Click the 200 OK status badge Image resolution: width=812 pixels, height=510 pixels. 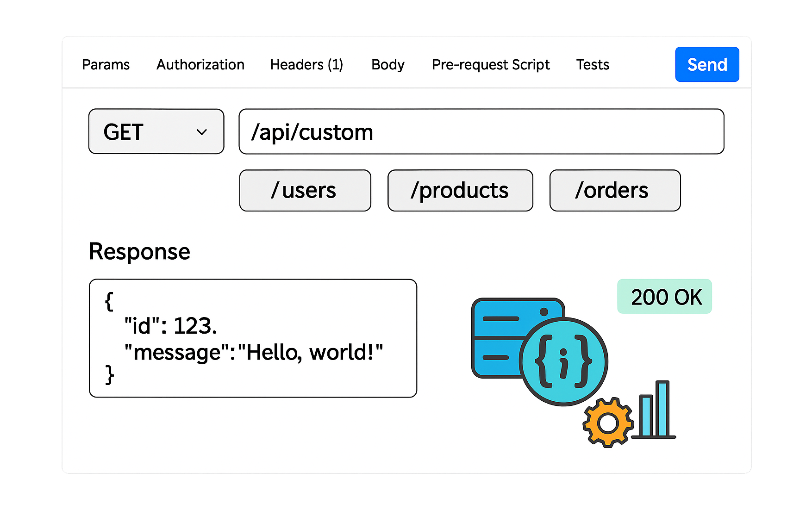click(x=665, y=297)
